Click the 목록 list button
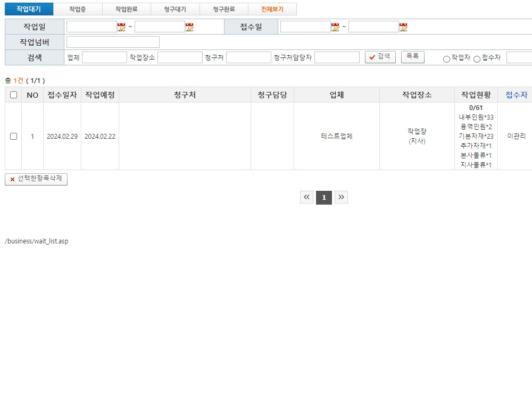Viewport: 532px width, 405px height. point(412,56)
